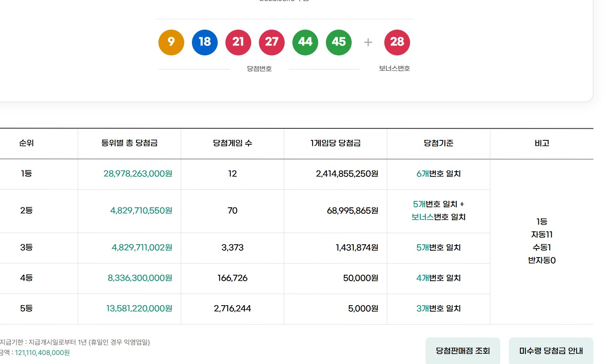Click the green winning ball number 44
This screenshot has height=364, width=608.
[x=305, y=42]
